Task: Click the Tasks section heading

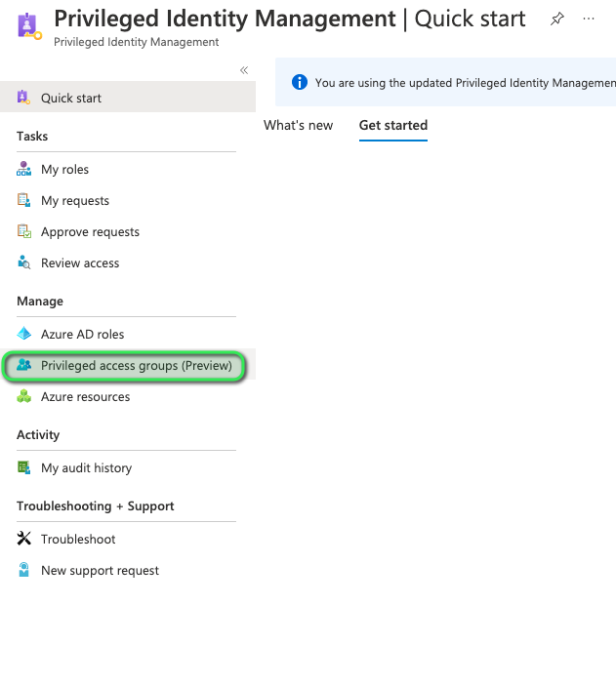Action: (x=32, y=136)
